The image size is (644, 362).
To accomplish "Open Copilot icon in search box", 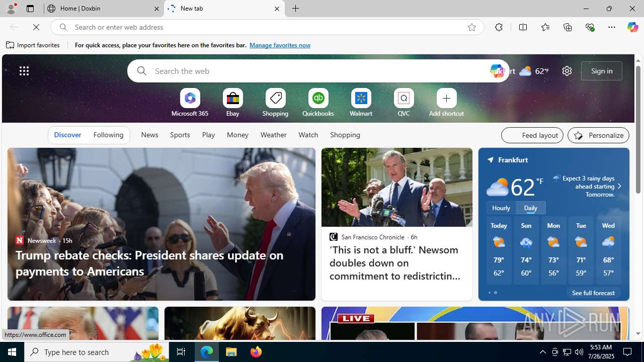I will pos(497,71).
